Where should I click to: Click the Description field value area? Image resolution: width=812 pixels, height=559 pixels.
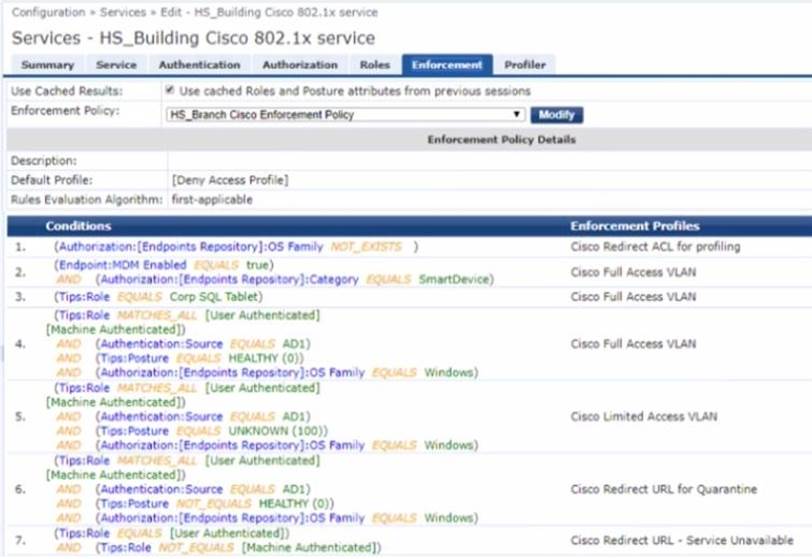489,161
